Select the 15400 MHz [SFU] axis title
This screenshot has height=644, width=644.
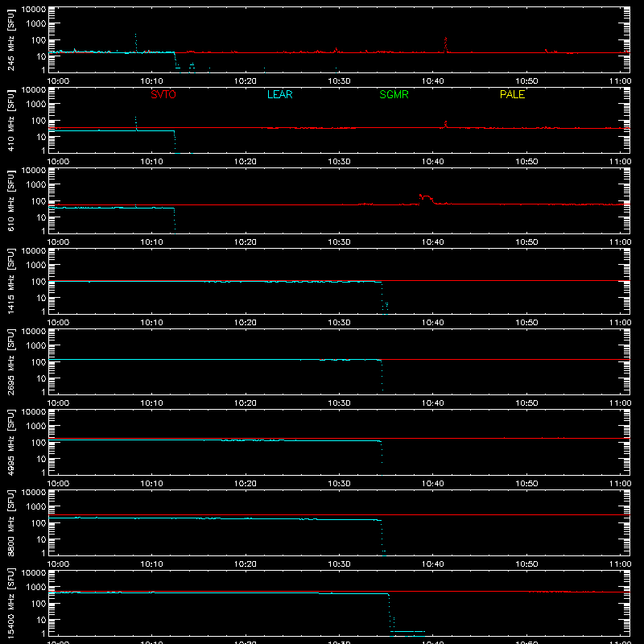11,603
